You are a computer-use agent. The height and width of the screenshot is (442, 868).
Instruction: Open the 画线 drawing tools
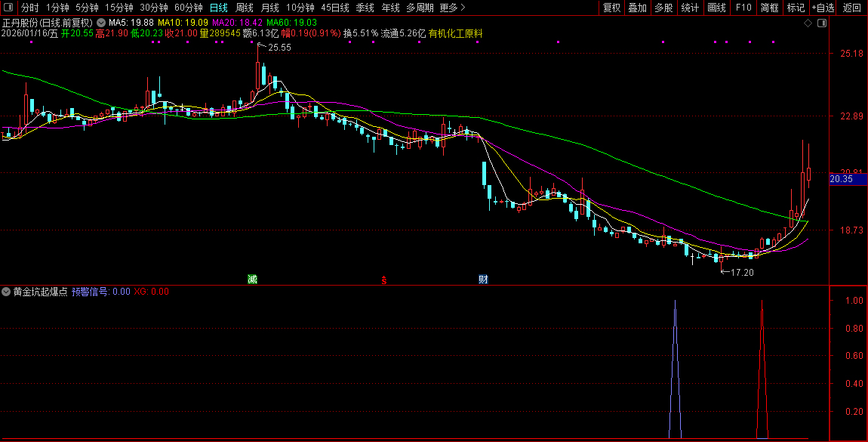716,8
